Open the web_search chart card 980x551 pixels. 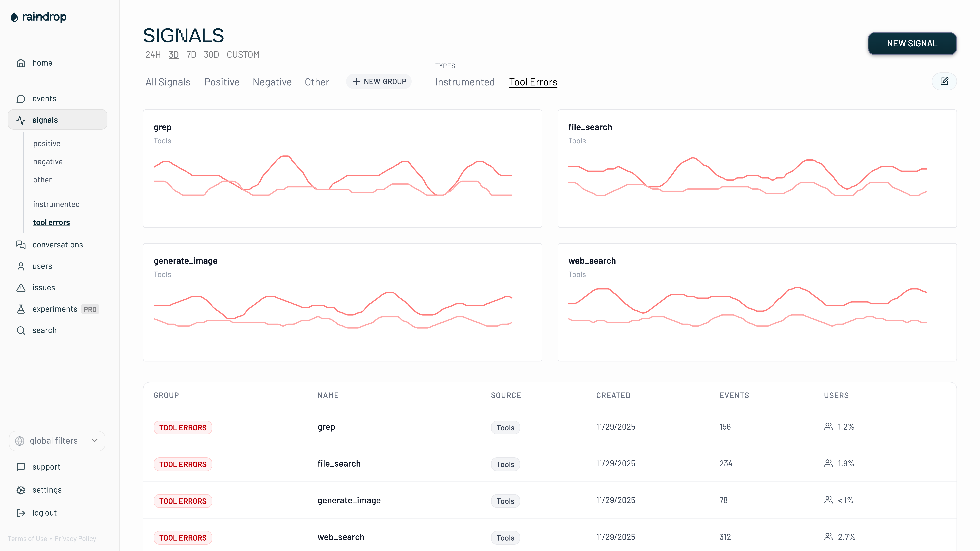click(x=757, y=302)
